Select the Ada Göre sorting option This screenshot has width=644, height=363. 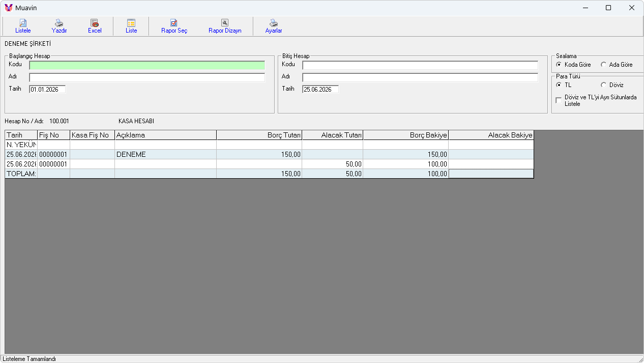click(x=603, y=65)
